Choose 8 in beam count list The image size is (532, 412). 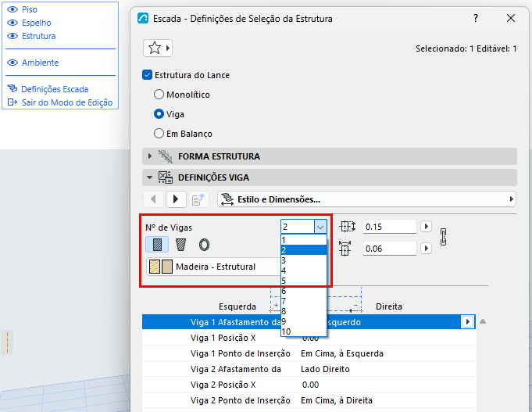[304, 311]
